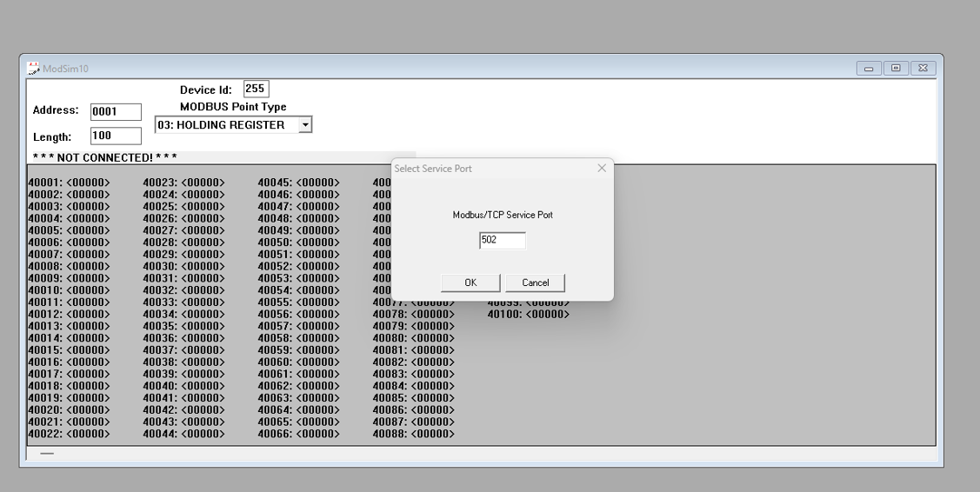Click the 'MODBUS Point Type' label
980x492 pixels.
click(x=233, y=107)
